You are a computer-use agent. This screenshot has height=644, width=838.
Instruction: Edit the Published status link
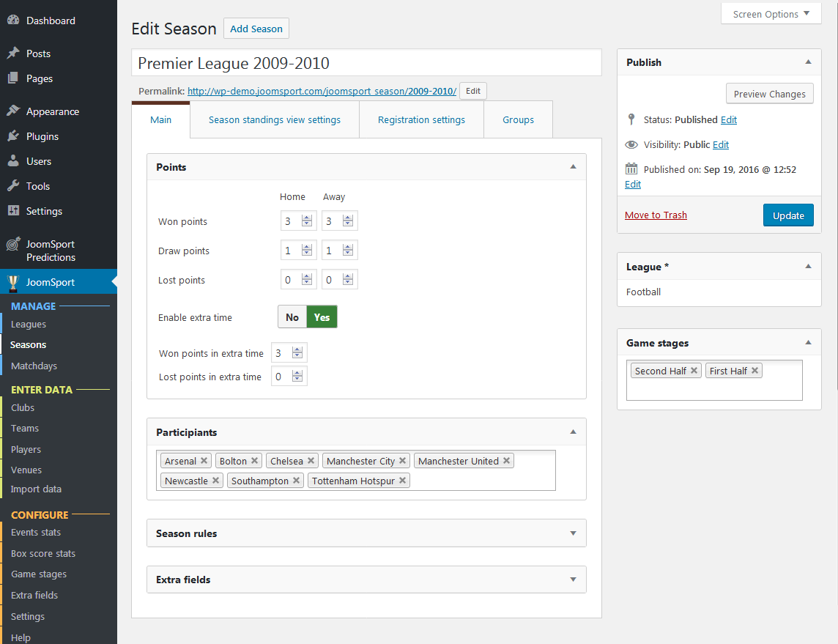click(x=728, y=119)
